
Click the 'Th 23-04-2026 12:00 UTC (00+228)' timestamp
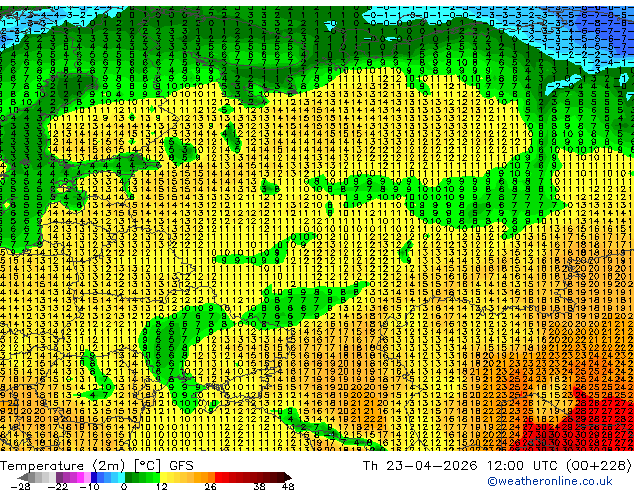click(x=497, y=466)
